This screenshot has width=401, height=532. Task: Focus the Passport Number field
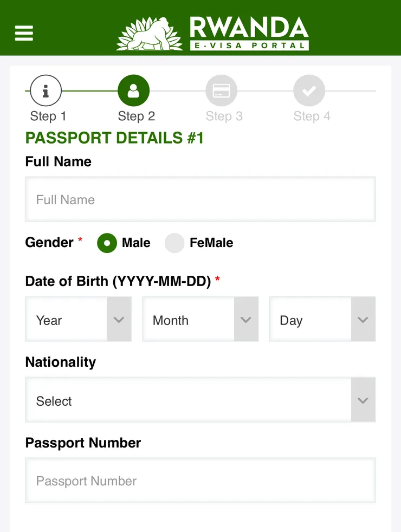200,481
